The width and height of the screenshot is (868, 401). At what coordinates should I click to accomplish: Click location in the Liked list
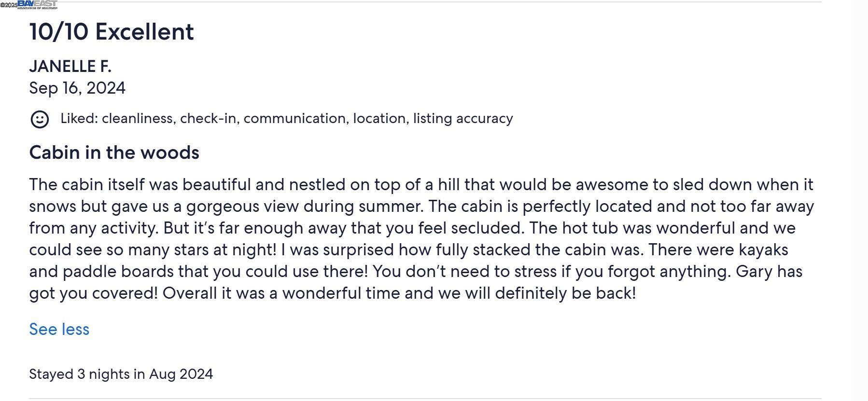tap(380, 118)
